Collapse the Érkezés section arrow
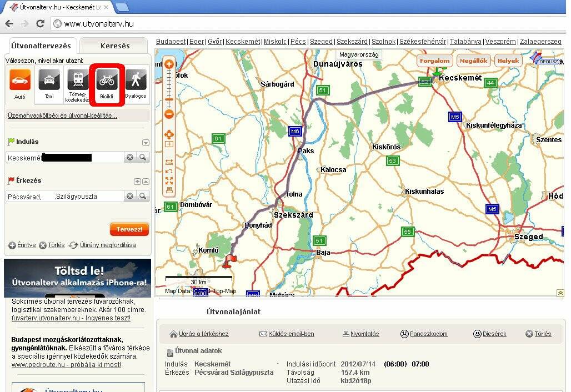571x392 pixels. pos(146,182)
